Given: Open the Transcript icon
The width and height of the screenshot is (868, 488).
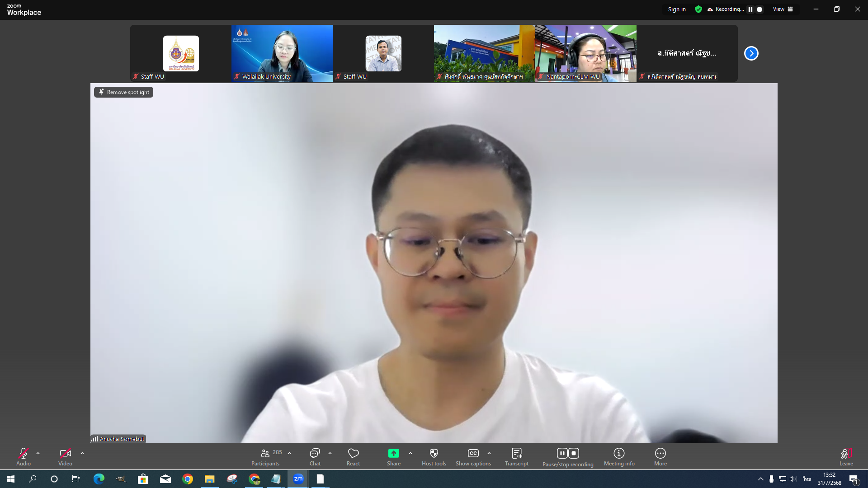Looking at the screenshot, I should 517,453.
